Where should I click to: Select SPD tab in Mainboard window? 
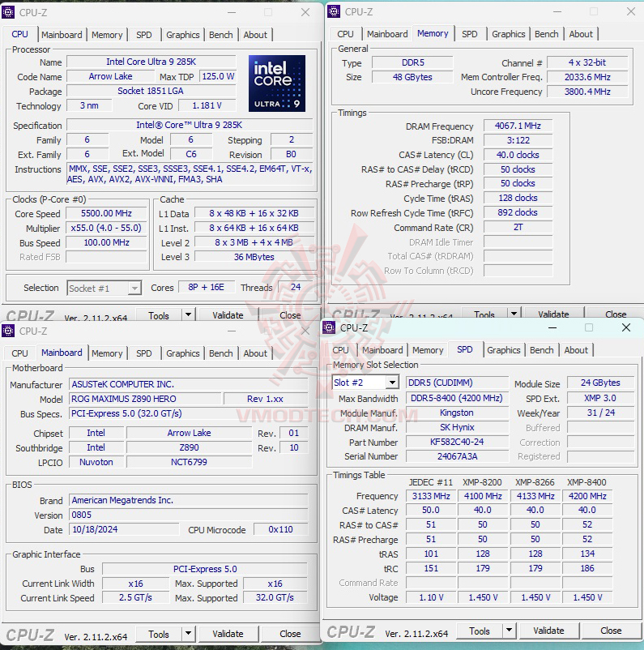[144, 353]
